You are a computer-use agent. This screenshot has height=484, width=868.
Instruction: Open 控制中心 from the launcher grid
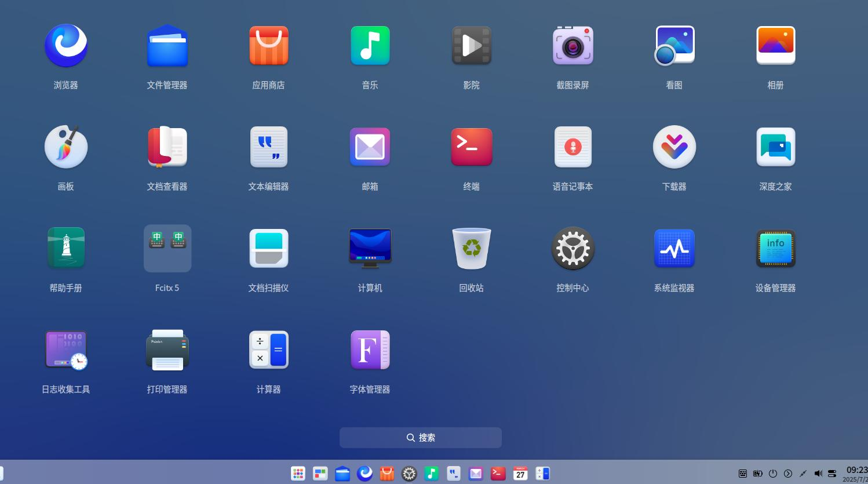573,248
